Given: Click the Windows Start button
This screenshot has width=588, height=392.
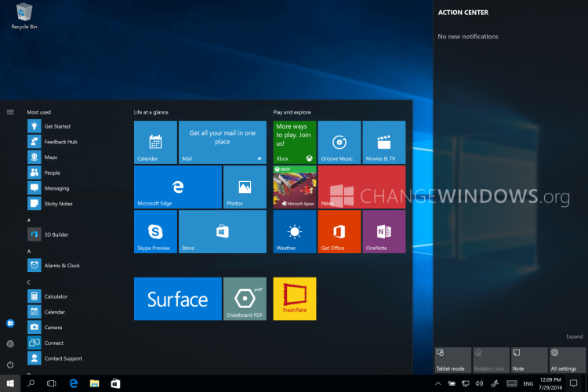Looking at the screenshot, I should click(x=10, y=383).
